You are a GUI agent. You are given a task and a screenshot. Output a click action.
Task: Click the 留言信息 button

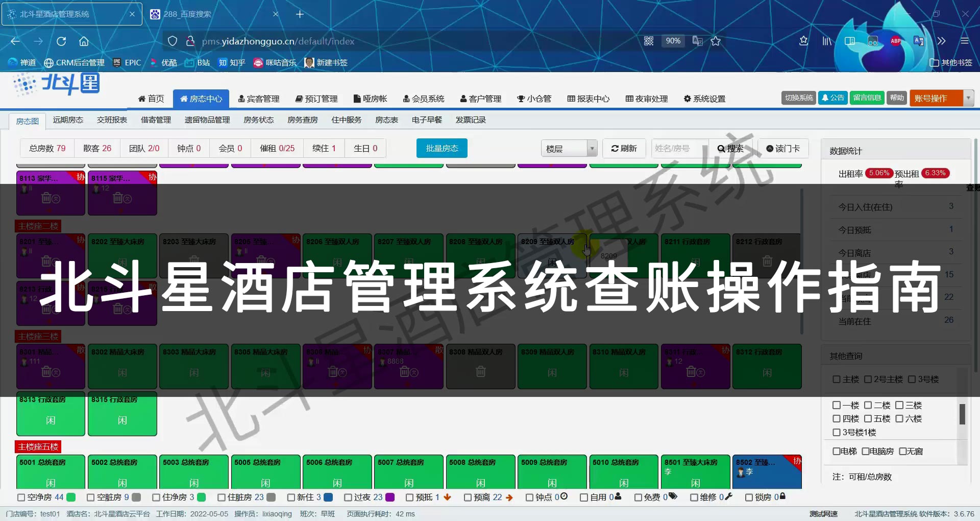(867, 98)
